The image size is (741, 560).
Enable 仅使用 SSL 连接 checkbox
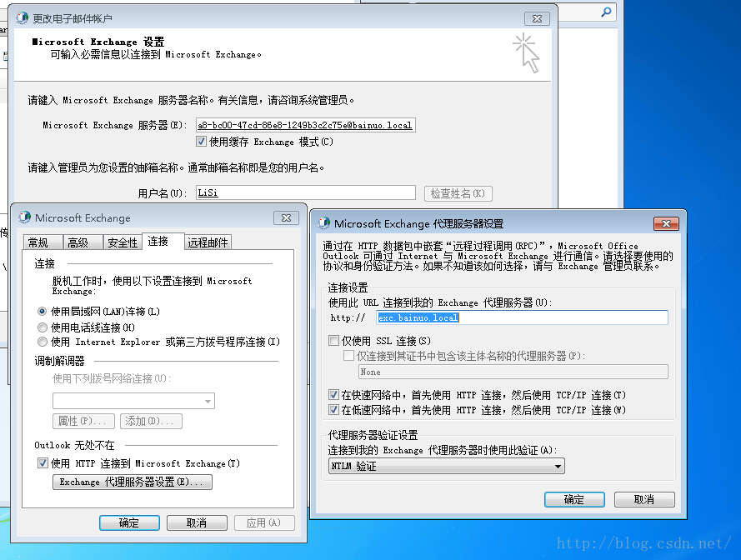coord(333,340)
